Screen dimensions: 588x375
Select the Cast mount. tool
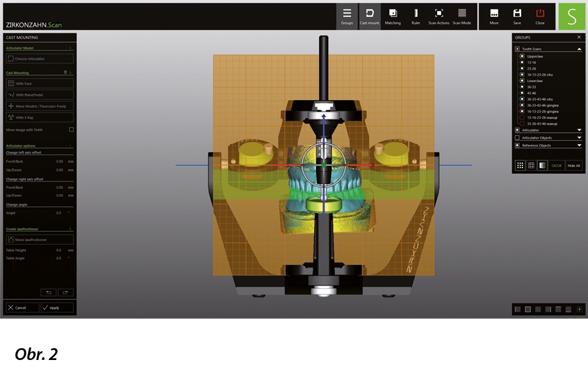coord(370,16)
